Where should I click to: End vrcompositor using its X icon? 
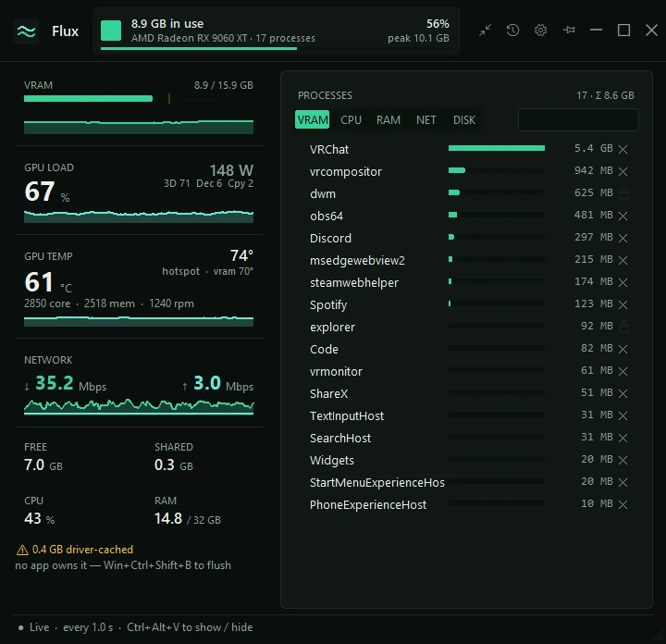click(623, 171)
